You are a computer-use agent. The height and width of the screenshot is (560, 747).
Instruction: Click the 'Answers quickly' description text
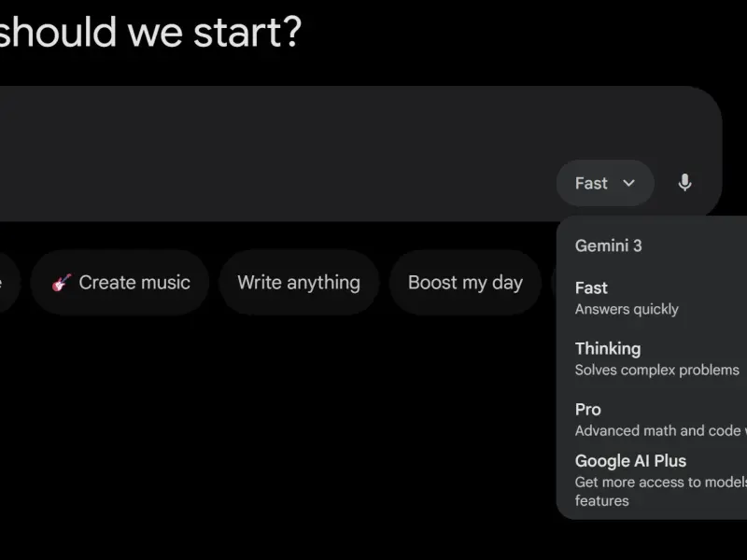[627, 310]
